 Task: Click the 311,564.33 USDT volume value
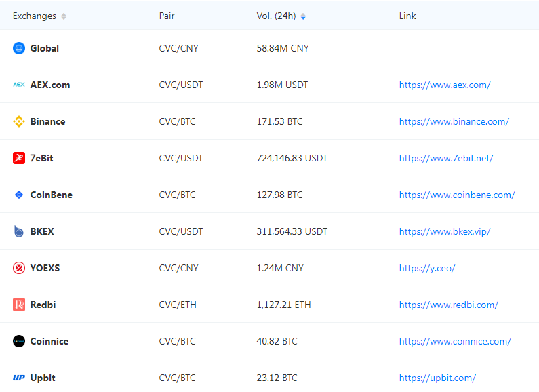(292, 231)
